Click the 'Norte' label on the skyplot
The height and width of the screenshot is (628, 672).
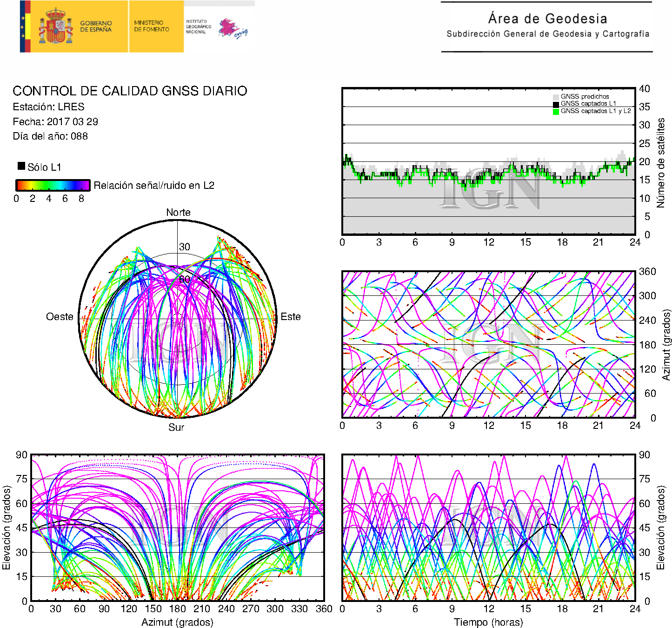coord(178,212)
